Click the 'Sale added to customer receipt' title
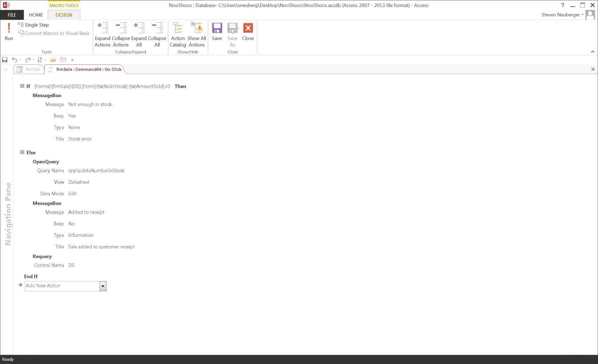The width and height of the screenshot is (598, 364). tap(101, 247)
